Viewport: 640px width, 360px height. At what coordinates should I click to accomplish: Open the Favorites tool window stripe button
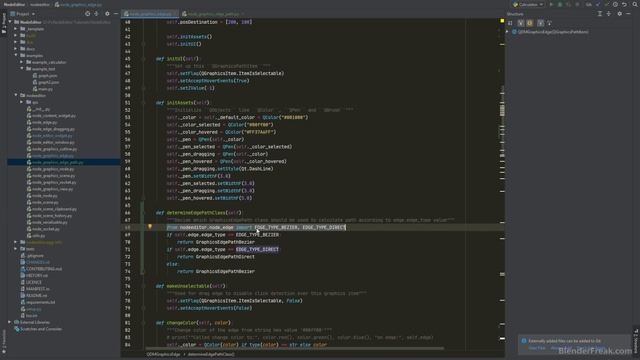(4, 342)
